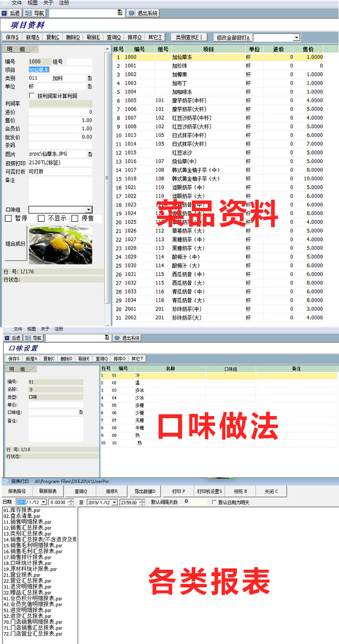The width and height of the screenshot is (339, 644).
Task: Open lookup icon beside 类别 field
Action: 90,78
